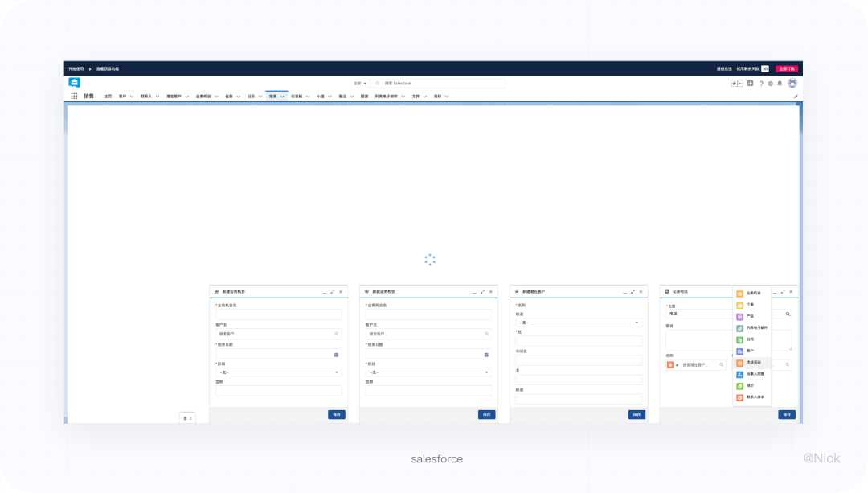
Task: Click the 立即订购 subscribe button
Action: click(787, 68)
